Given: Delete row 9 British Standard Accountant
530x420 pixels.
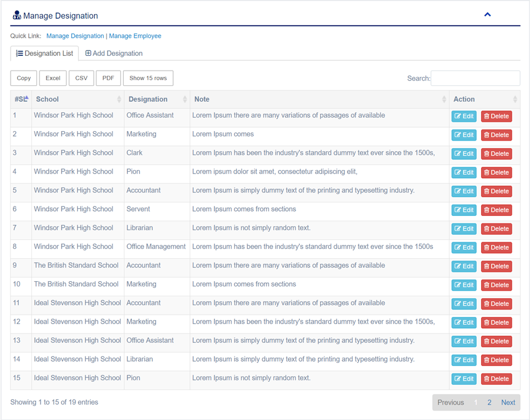Looking at the screenshot, I should click(496, 266).
